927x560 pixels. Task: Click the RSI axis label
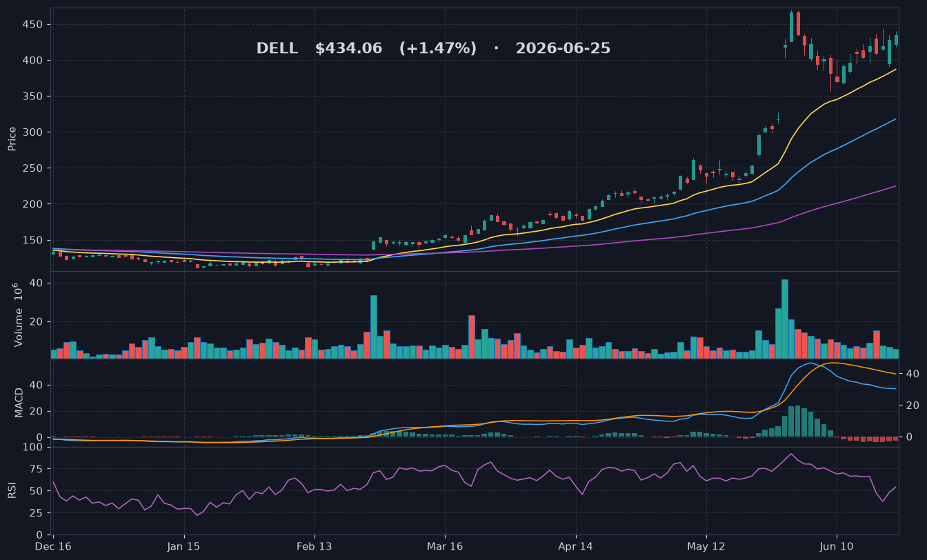[x=12, y=490]
